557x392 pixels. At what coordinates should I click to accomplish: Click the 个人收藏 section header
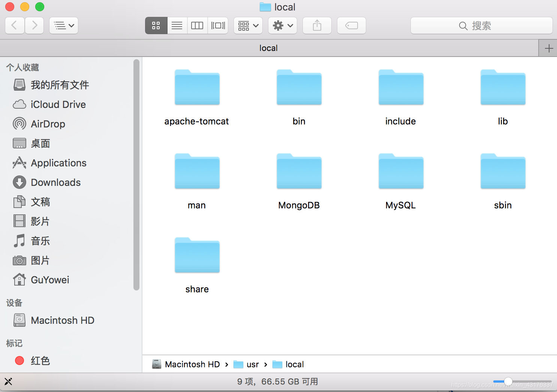(x=22, y=67)
